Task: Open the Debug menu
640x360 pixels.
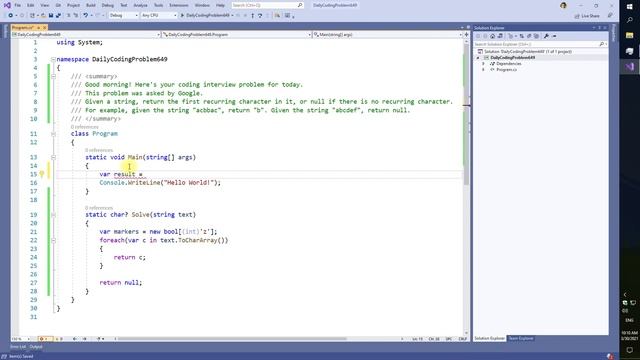Action: coord(108,5)
